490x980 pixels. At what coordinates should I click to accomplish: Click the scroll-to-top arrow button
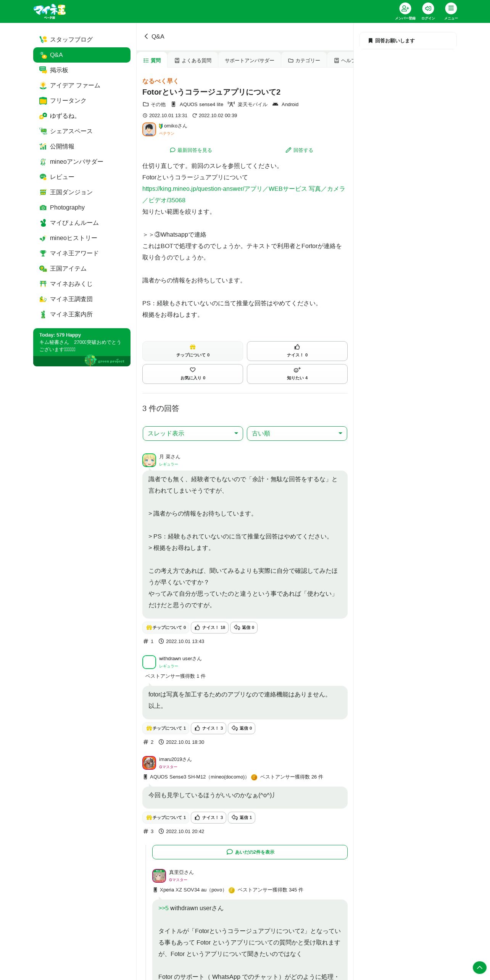(x=480, y=968)
